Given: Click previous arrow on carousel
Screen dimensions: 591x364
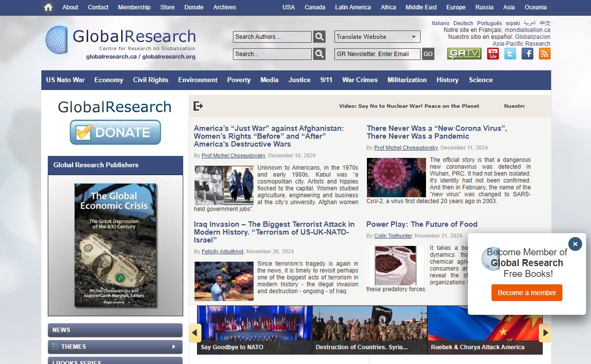Looking at the screenshot, I should coord(196,333).
